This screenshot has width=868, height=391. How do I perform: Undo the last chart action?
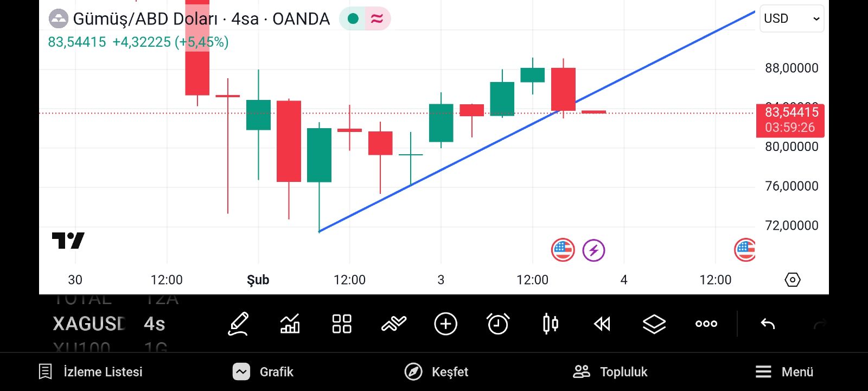(768, 324)
